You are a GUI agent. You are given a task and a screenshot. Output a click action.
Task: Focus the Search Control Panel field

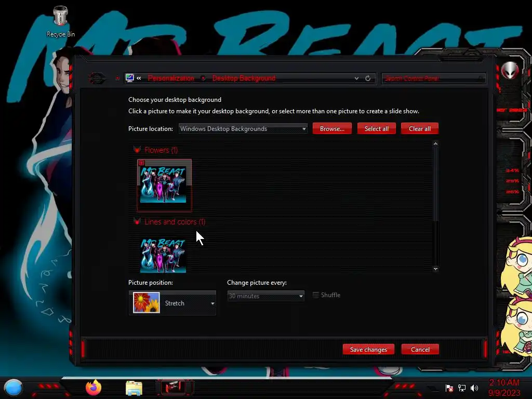tap(434, 78)
